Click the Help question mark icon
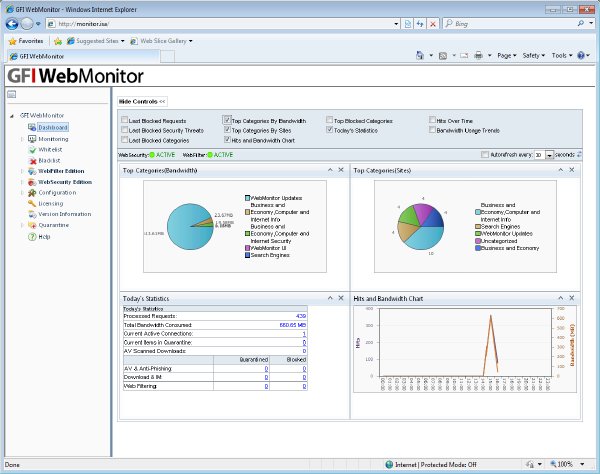 (x=581, y=55)
